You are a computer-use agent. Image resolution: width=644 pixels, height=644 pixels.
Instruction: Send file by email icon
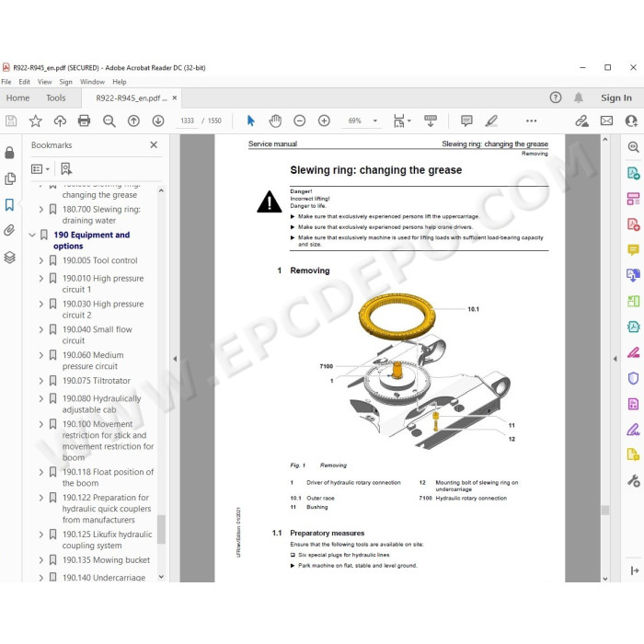click(x=606, y=121)
